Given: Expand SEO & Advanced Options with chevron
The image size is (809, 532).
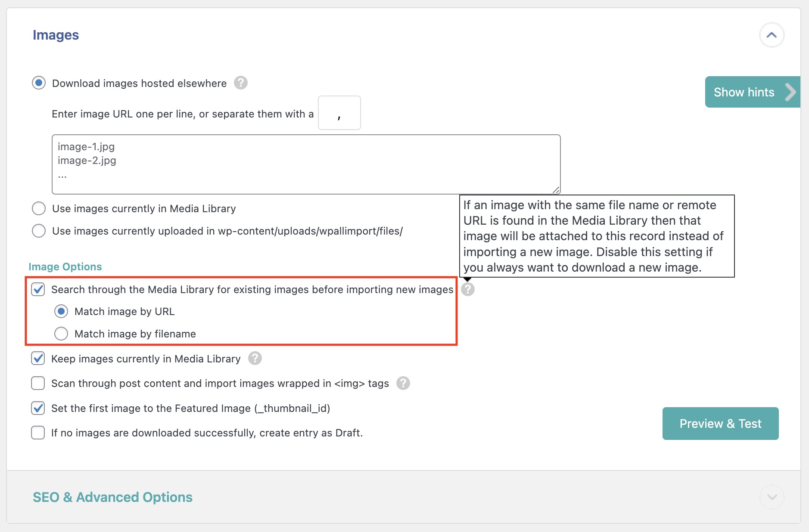Looking at the screenshot, I should pos(772,497).
